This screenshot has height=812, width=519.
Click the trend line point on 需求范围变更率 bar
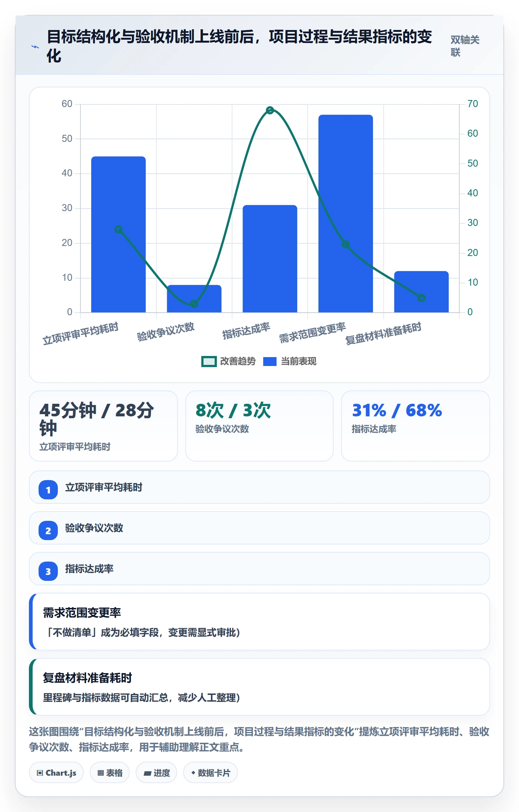[346, 244]
